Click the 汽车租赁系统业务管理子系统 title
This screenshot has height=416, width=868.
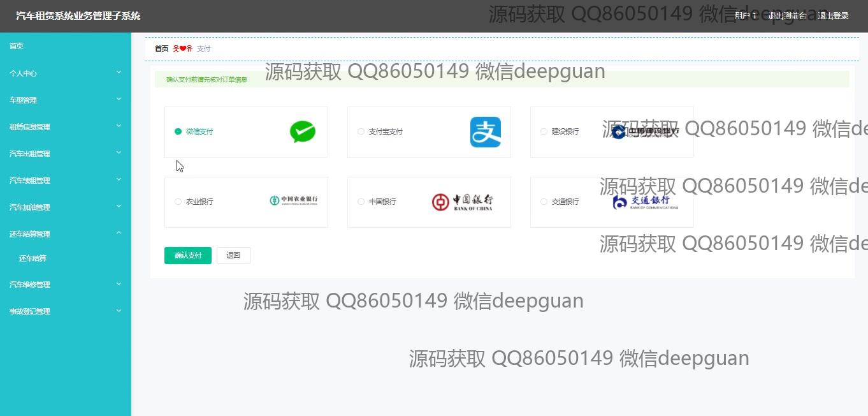pyautogui.click(x=78, y=16)
